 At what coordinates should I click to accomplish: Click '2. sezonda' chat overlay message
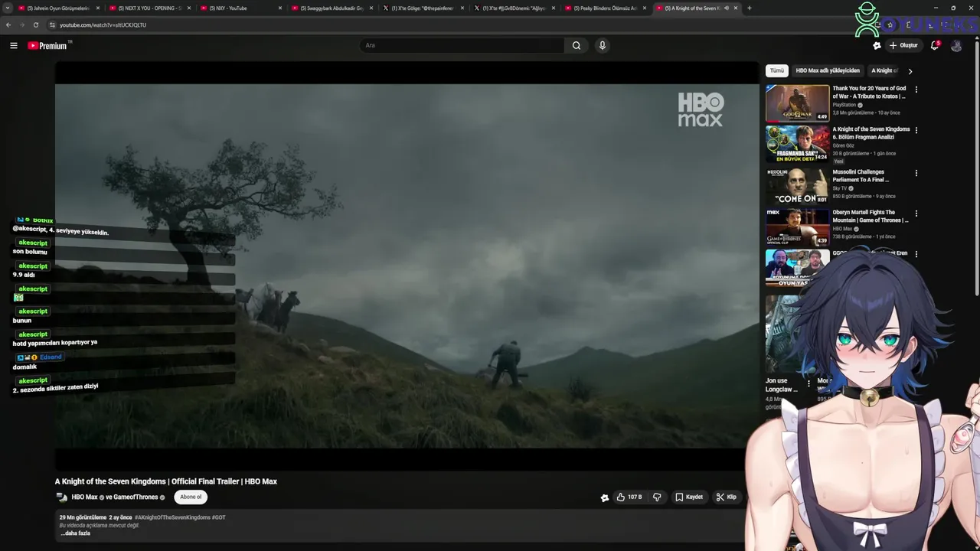56,388
